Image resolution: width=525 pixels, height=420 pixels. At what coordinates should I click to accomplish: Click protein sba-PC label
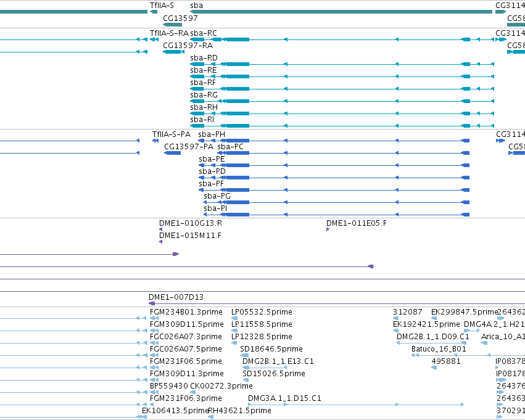click(230, 147)
